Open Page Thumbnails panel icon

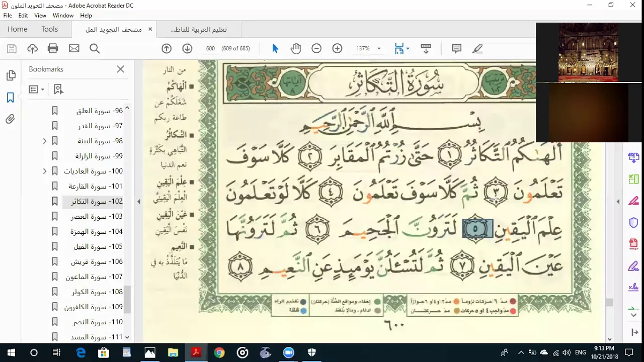pyautogui.click(x=11, y=75)
